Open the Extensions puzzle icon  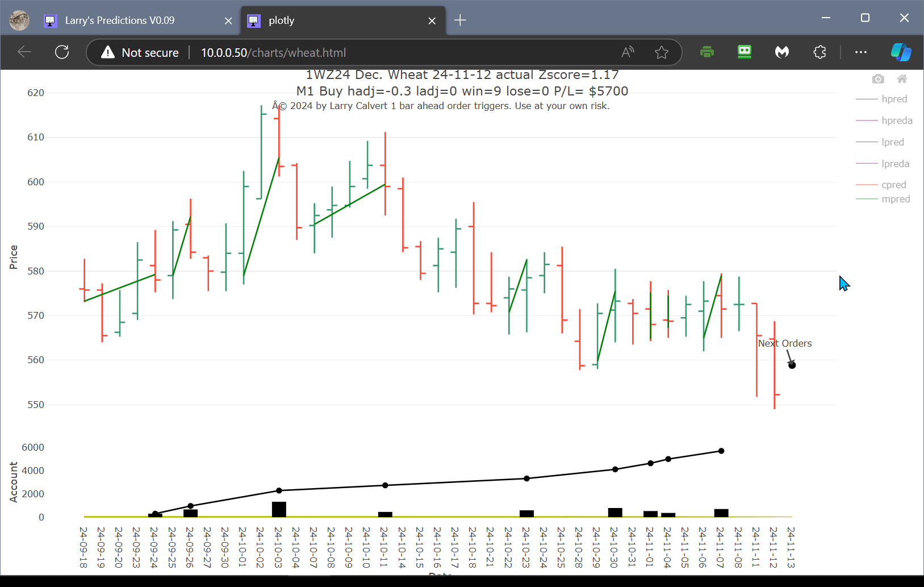point(820,52)
